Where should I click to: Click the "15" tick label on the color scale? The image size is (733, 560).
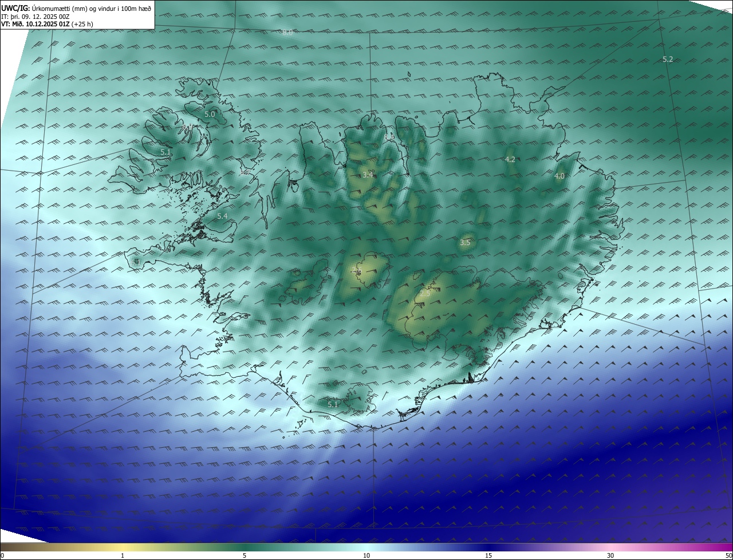[488, 555]
